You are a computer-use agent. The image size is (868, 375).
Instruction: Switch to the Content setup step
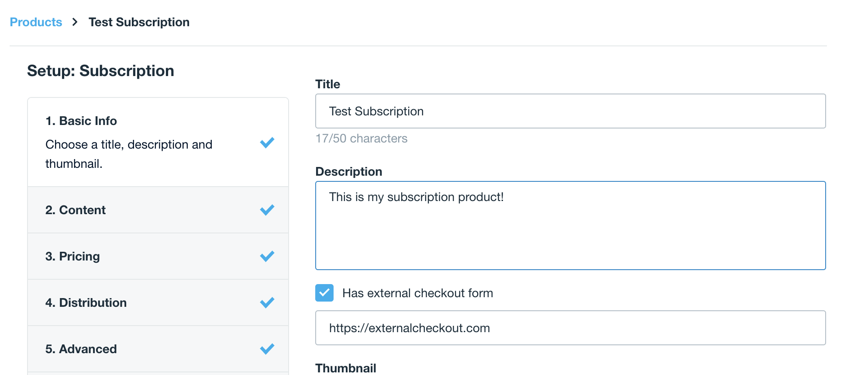click(x=76, y=210)
